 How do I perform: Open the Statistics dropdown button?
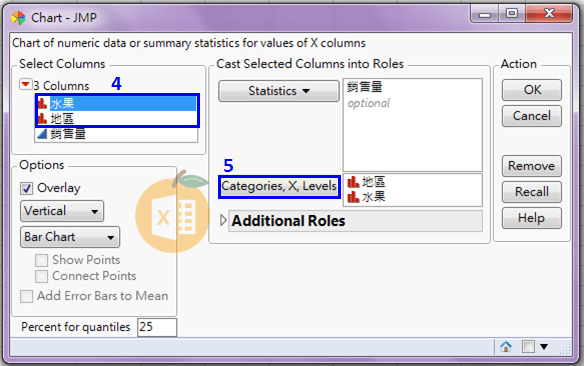279,91
